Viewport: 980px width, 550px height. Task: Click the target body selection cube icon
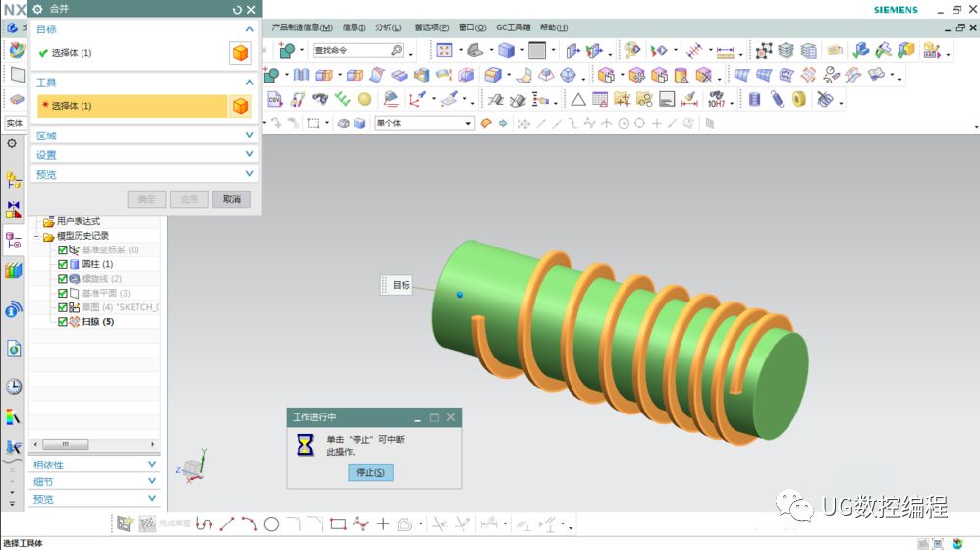[x=241, y=53]
